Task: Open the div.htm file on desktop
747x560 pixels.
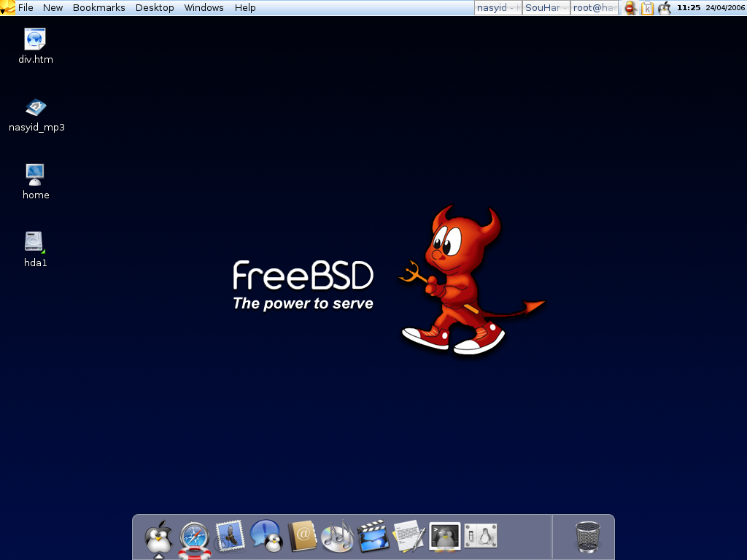Action: [35, 46]
